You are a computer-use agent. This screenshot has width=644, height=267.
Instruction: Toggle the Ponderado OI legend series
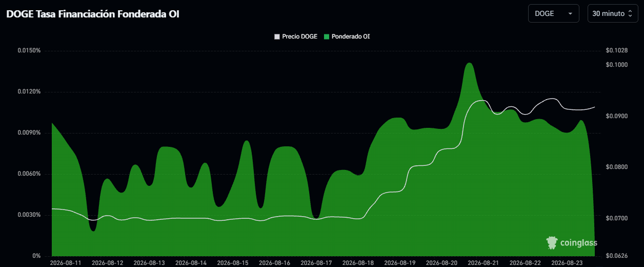click(x=347, y=36)
